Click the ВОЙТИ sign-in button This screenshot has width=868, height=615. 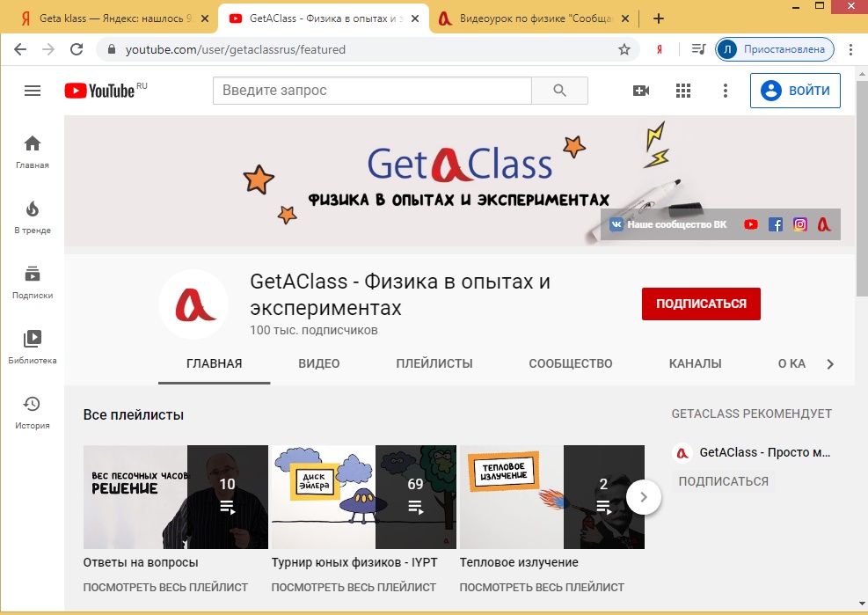(795, 91)
